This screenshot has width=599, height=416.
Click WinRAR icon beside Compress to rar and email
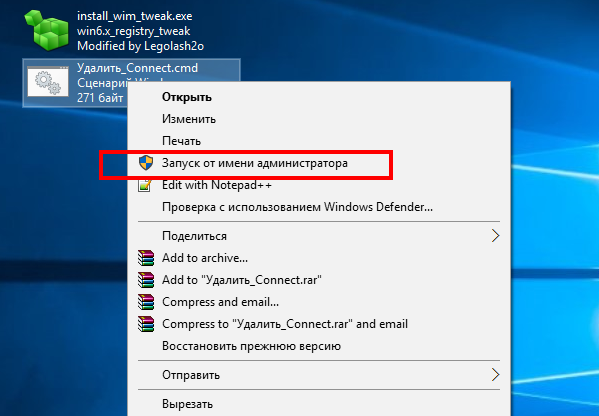tap(146, 324)
